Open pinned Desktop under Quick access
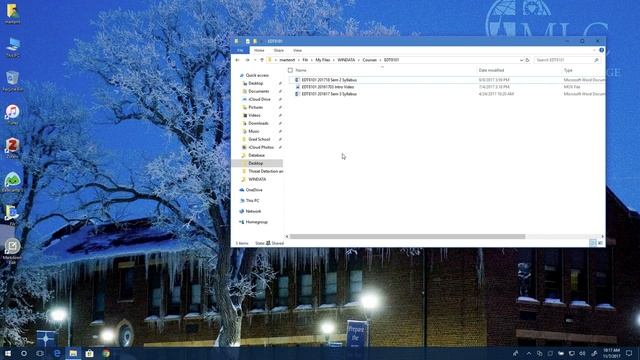 256,83
